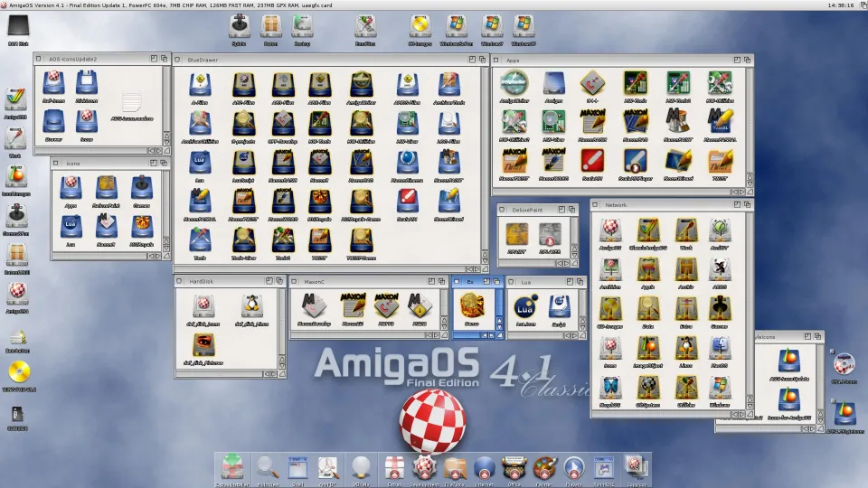Open the penguin disk icon in HardDisk window

tap(251, 306)
